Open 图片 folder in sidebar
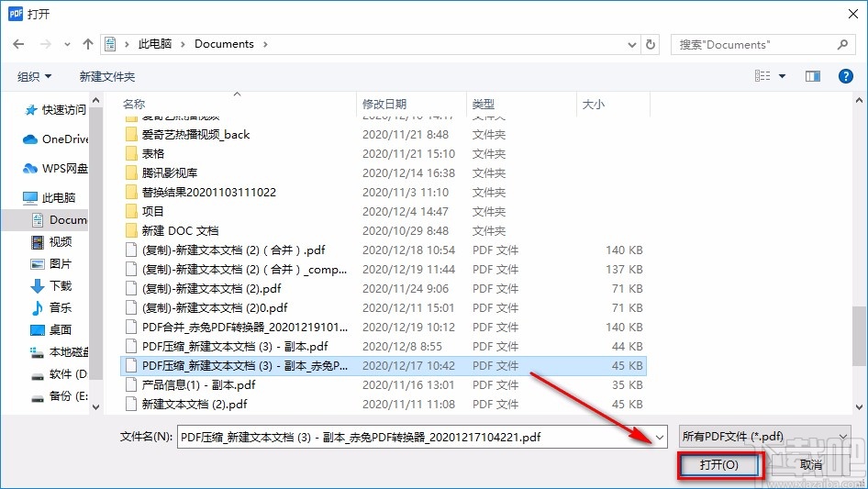868x489 pixels. point(51,263)
